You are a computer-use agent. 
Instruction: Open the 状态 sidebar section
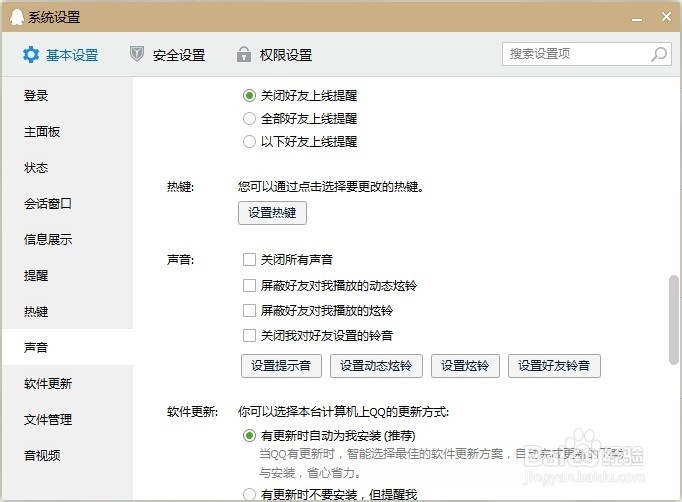67,167
